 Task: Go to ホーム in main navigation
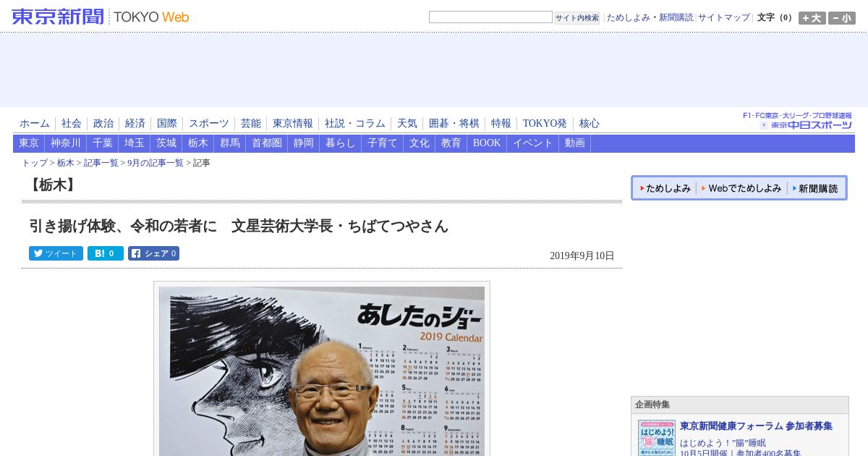35,124
